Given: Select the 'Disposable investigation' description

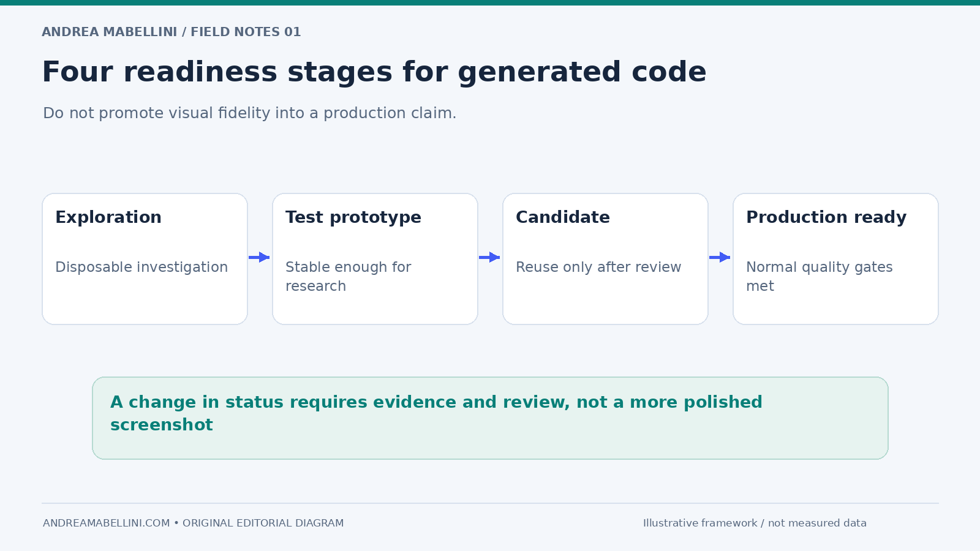Looking at the screenshot, I should click(141, 268).
